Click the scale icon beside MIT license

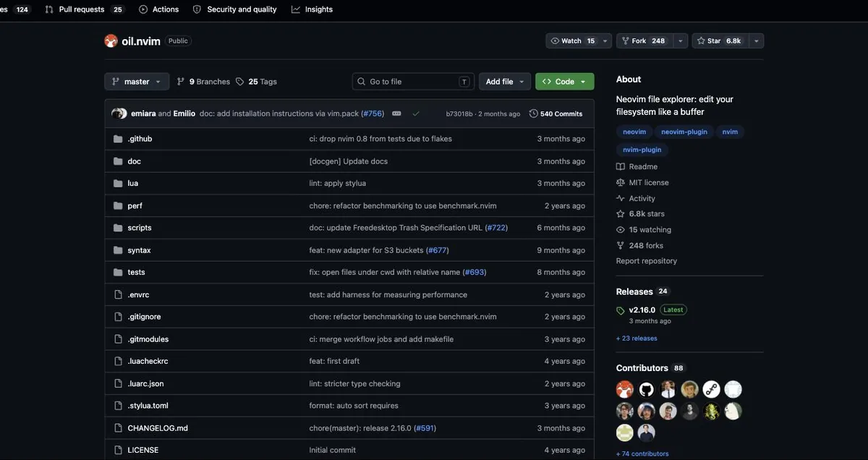[621, 182]
